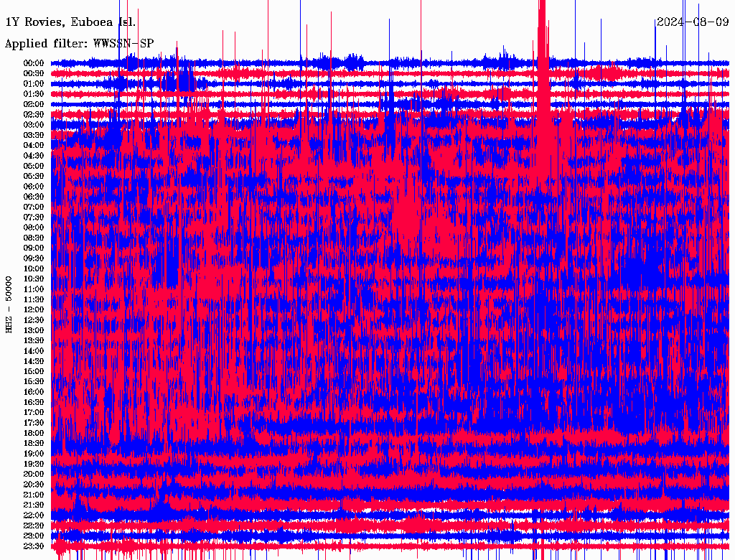Click the date 2024-08-09

click(x=692, y=22)
